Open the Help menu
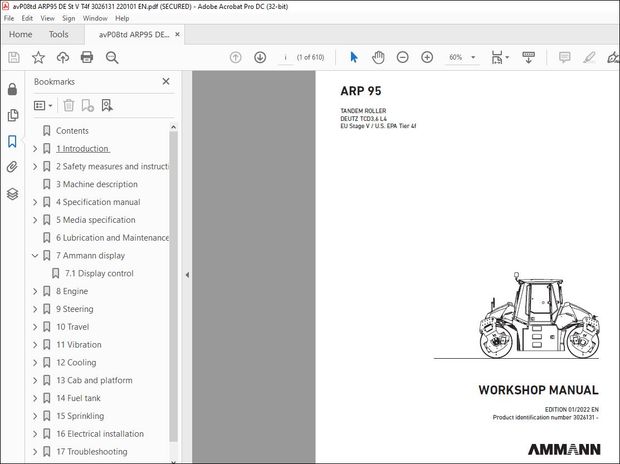 [x=122, y=18]
